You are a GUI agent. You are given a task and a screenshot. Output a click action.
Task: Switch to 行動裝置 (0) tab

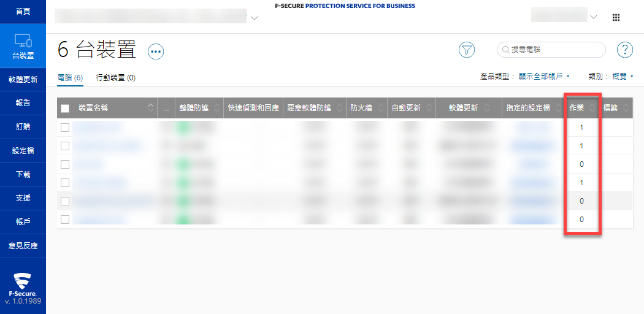(116, 78)
